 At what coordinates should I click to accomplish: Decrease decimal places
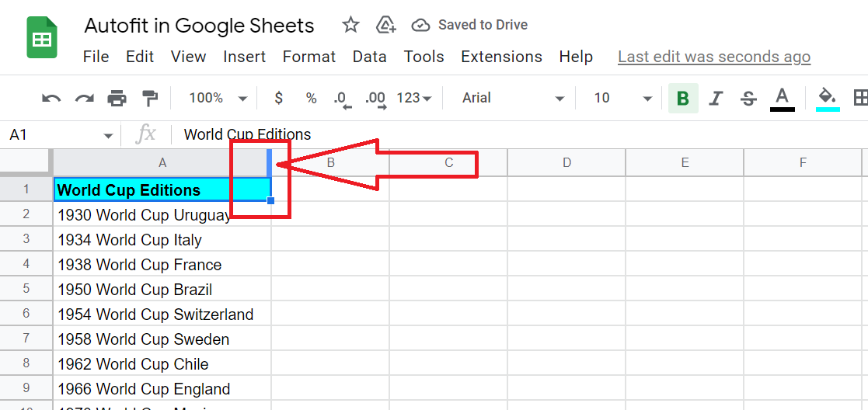coord(343,99)
